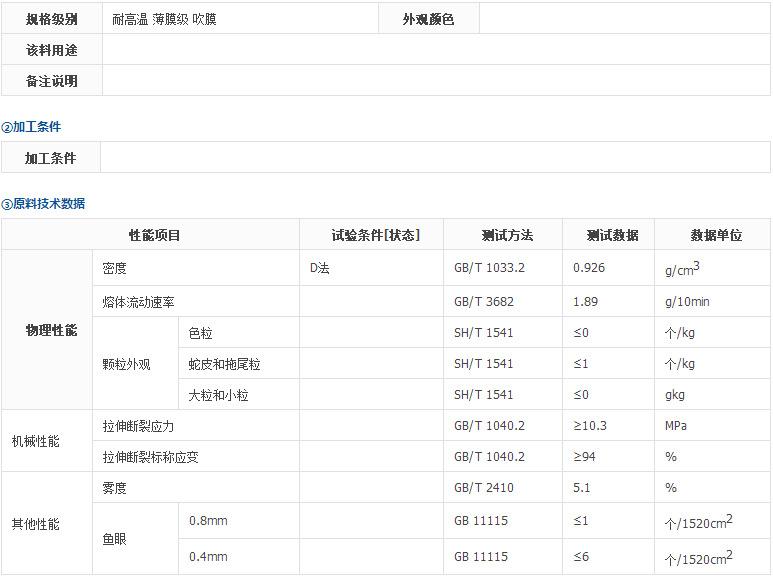The image size is (773, 578).
Task: Click the 蛇皮和拖尾粒 row label
Action: [x=224, y=365]
